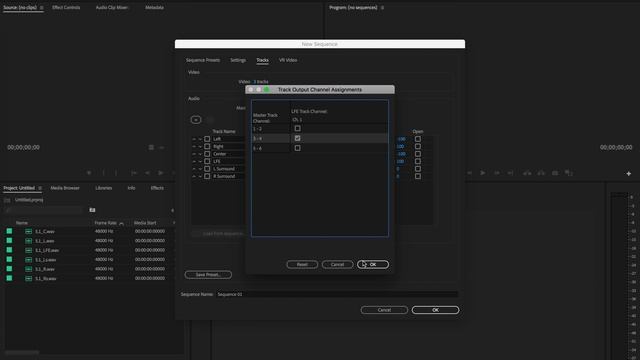The height and width of the screenshot is (360, 640).
Task: Go to In point in Source monitor
Action: 133,173
